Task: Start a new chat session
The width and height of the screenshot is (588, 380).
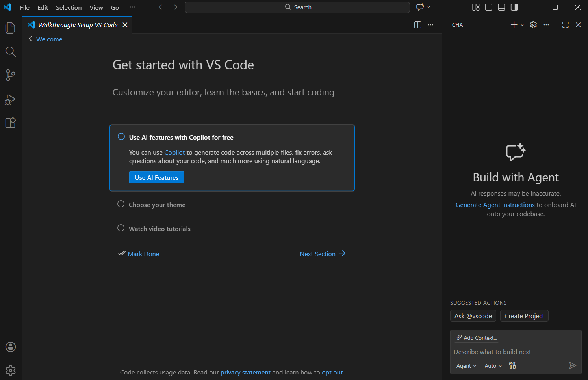Action: click(x=513, y=24)
